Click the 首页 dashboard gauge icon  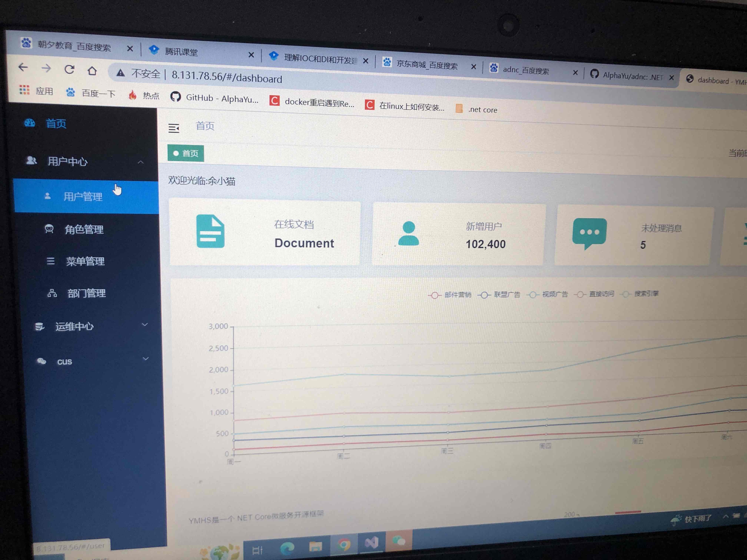point(30,123)
